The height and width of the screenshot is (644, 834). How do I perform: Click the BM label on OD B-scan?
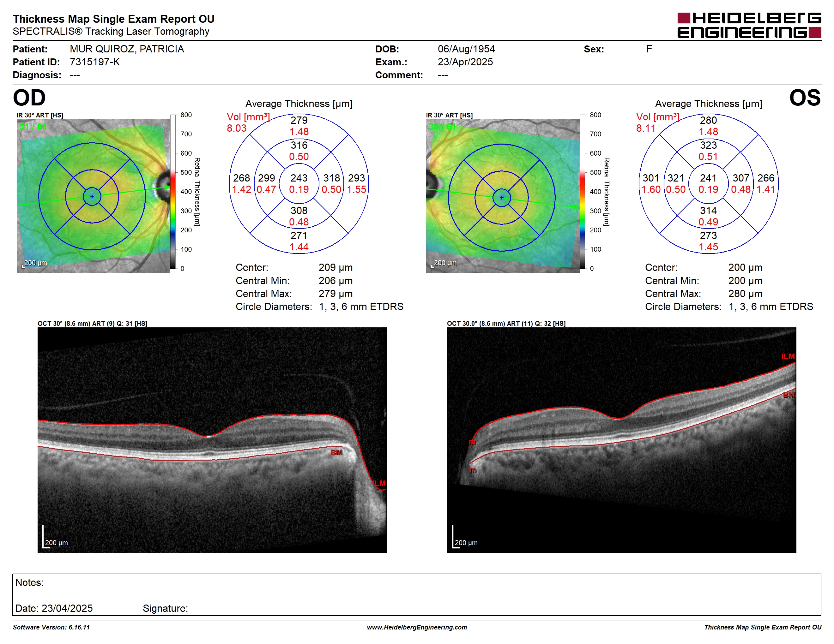[x=336, y=452]
